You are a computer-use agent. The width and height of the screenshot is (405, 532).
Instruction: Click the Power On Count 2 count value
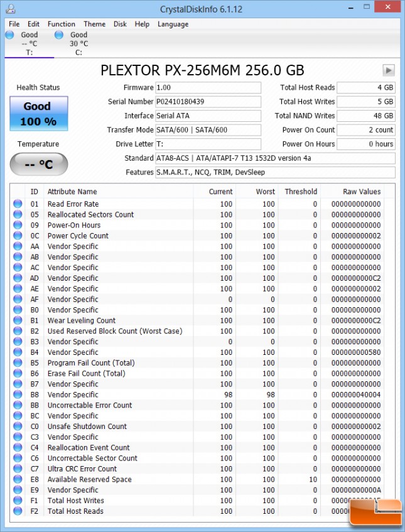click(x=365, y=130)
